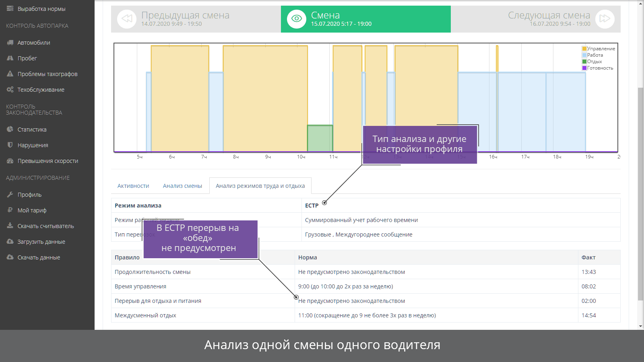The height and width of the screenshot is (362, 644).
Task: Click the 14:54 fact value
Action: (588, 315)
